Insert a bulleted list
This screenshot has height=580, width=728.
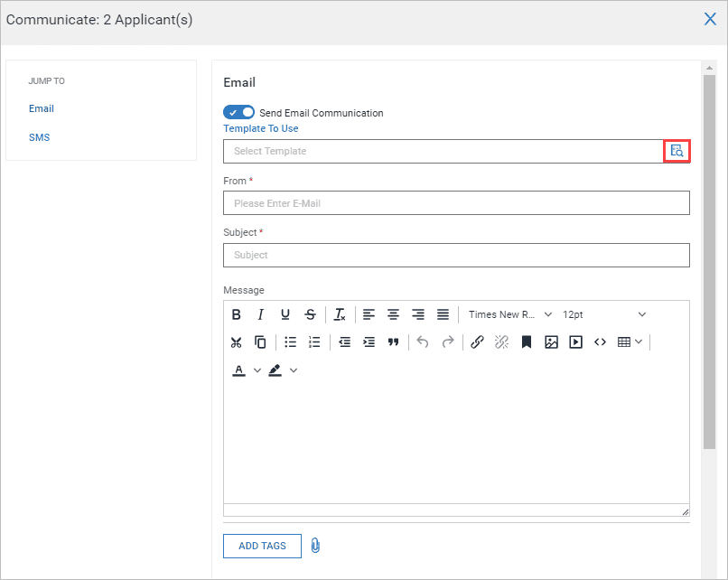(x=290, y=342)
